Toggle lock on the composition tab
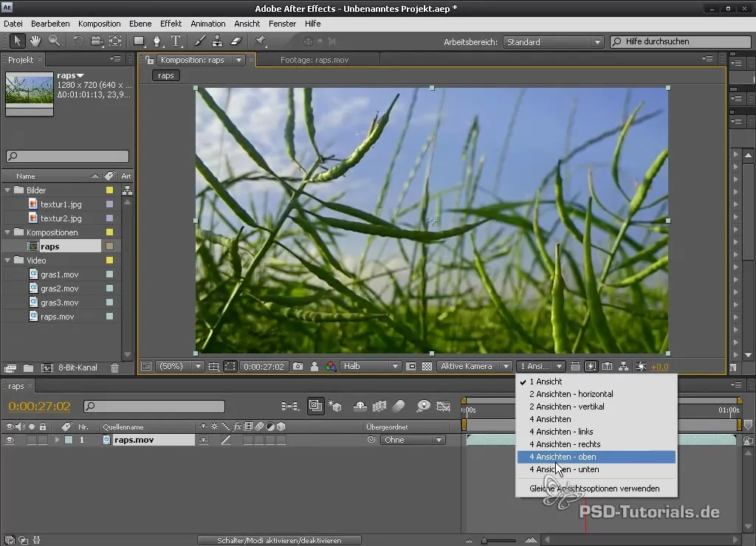The image size is (756, 546). (x=149, y=60)
